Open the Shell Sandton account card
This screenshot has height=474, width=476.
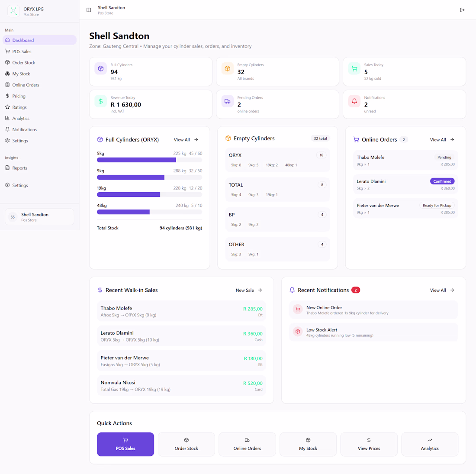tap(39, 217)
